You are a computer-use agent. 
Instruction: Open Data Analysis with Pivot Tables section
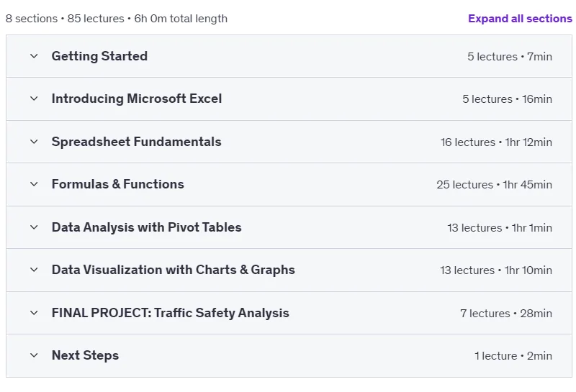coord(147,227)
